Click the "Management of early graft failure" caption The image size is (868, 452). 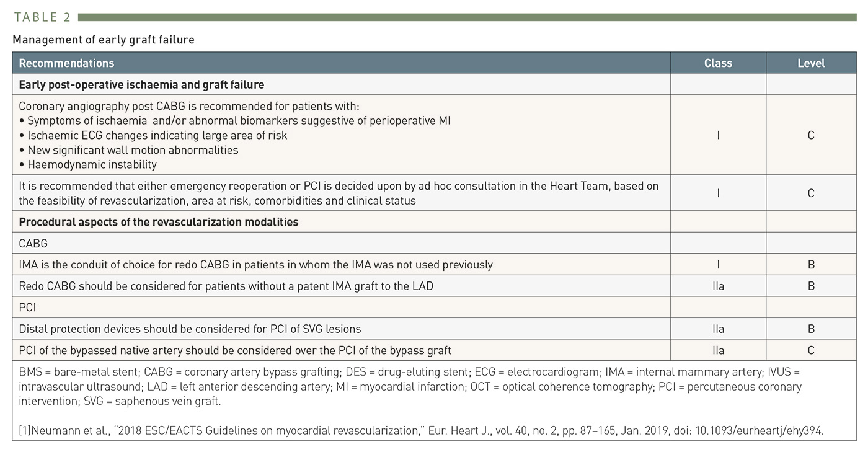(x=104, y=40)
